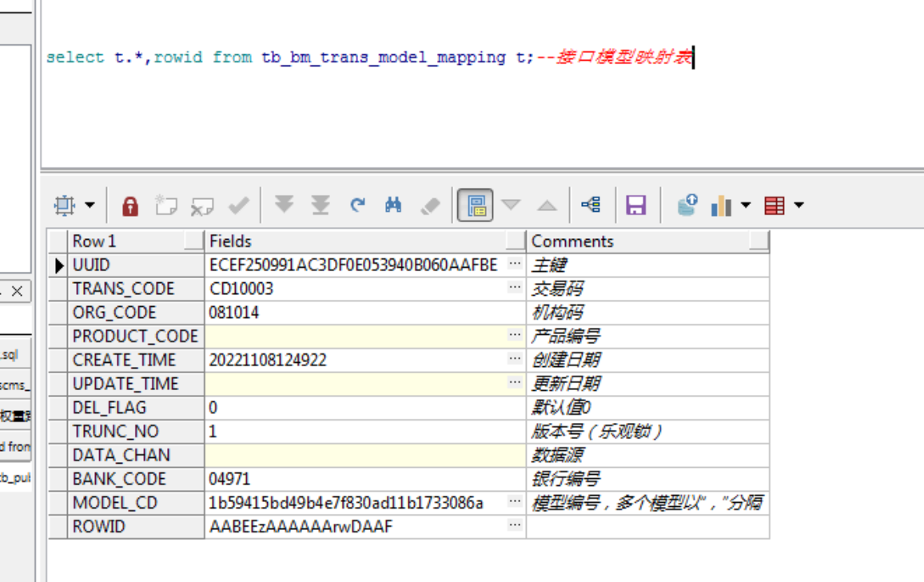Viewport: 924px width, 582px height.
Task: Click the export query results database icon
Action: click(687, 205)
